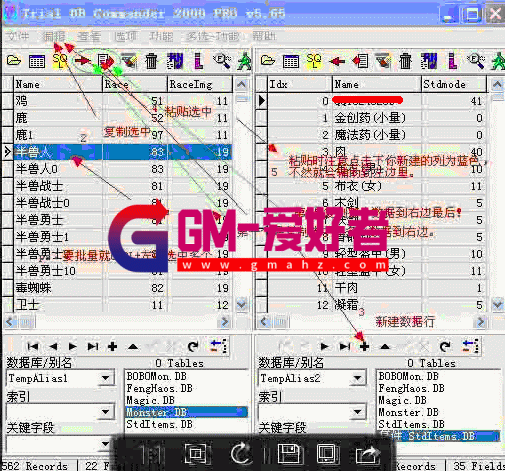Jump to last record in left navigator
Image resolution: width=505 pixels, height=471 pixels.
(92, 347)
